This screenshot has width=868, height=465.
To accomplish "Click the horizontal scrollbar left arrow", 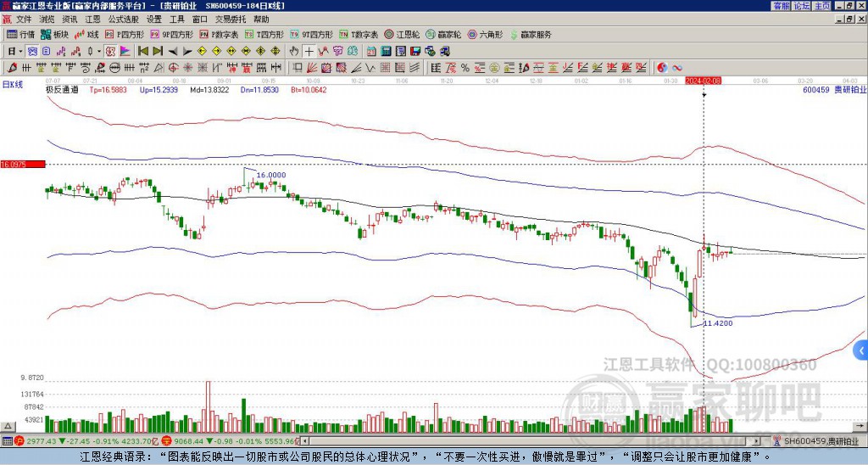I will point(304,441).
